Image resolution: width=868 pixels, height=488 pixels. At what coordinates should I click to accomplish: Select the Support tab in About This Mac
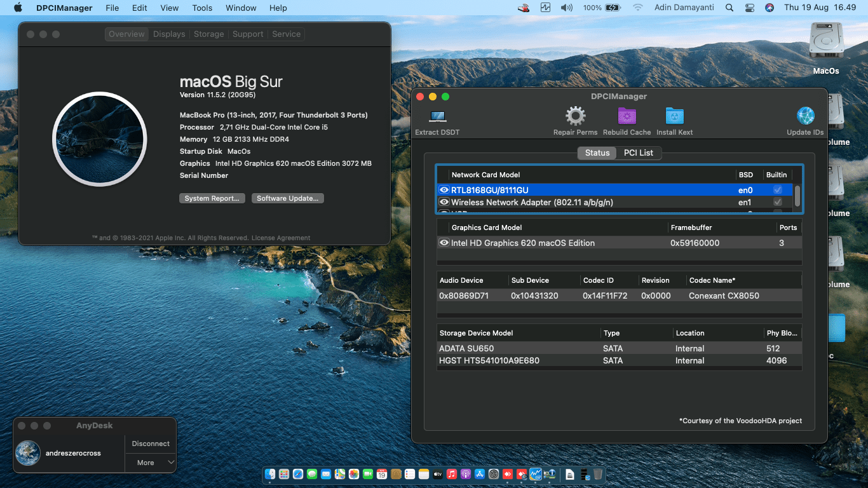(x=248, y=34)
